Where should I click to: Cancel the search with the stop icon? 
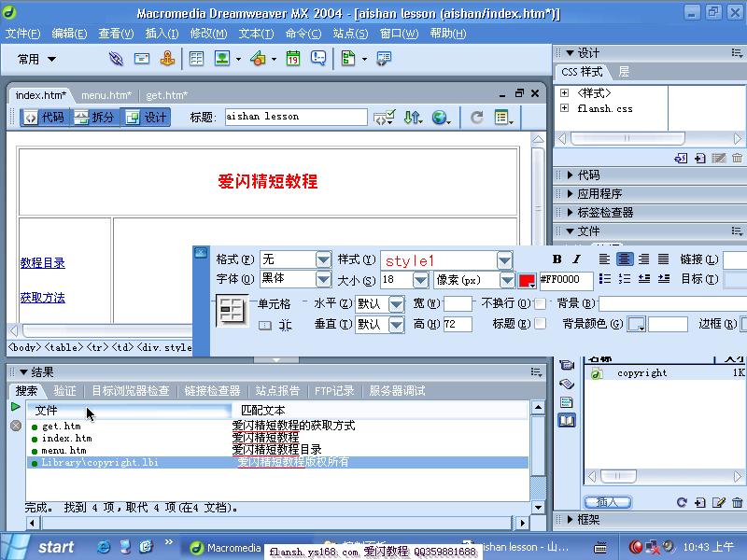[16, 426]
